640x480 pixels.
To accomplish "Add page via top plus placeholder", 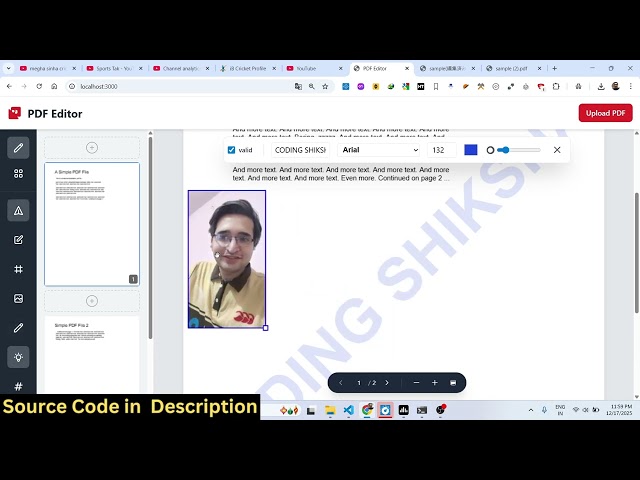I will pos(92,148).
